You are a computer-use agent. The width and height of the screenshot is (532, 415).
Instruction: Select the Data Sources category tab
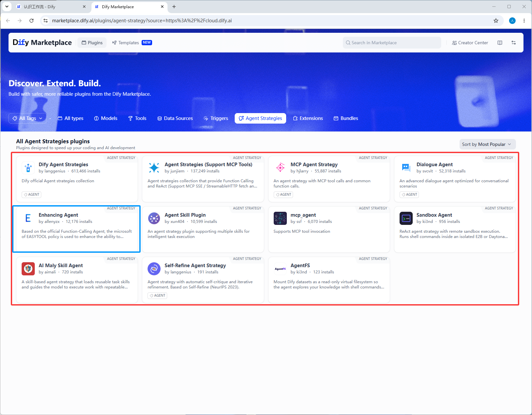175,118
